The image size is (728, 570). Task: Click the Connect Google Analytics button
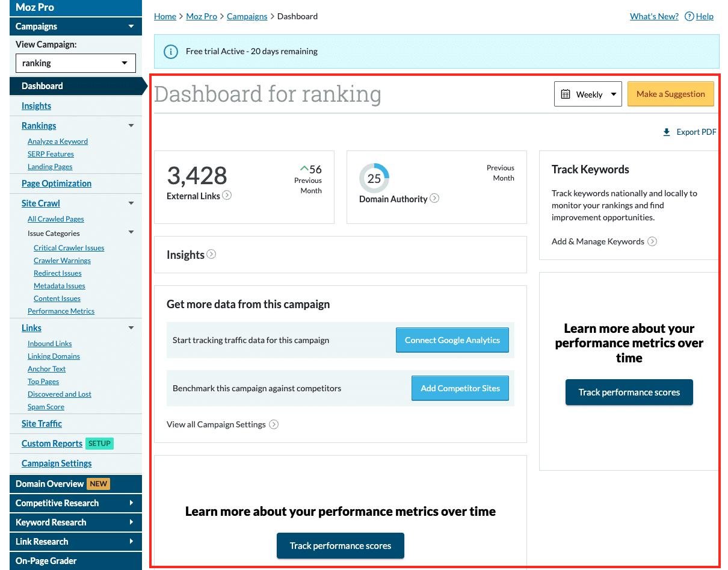(x=452, y=340)
